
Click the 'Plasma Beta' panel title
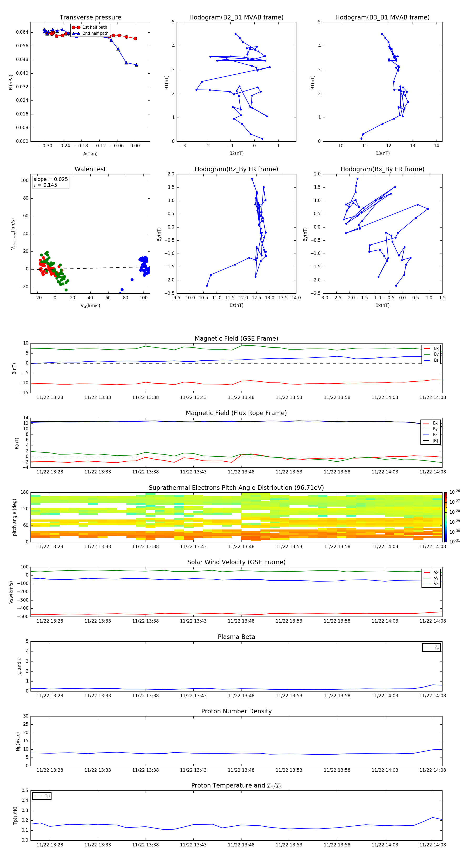(x=236, y=637)
